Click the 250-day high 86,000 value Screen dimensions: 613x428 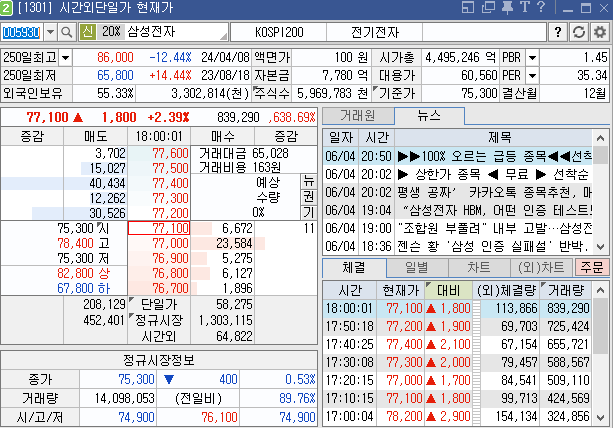[x=115, y=58]
